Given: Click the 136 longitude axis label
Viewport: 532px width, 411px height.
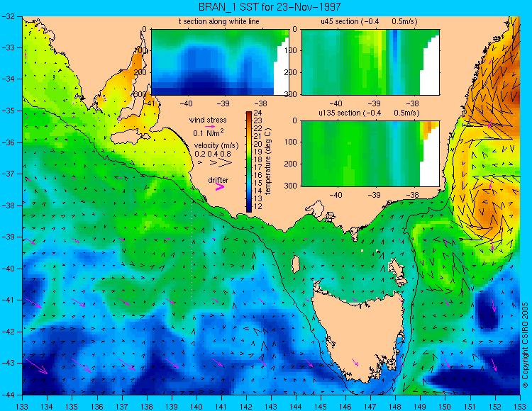Looking at the screenshot, I should [97, 406].
